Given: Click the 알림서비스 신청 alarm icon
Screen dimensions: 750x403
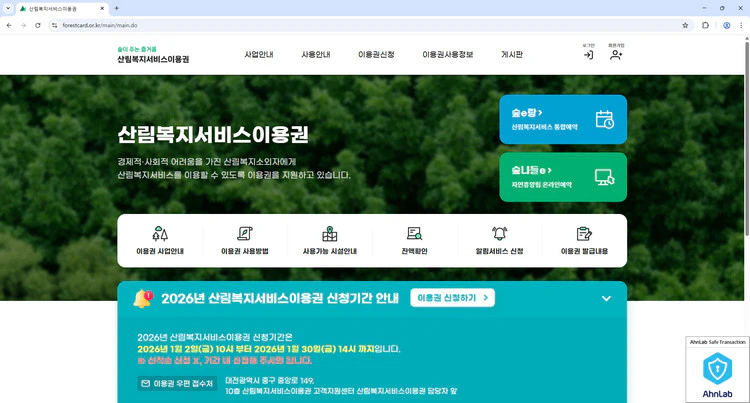Looking at the screenshot, I should tap(500, 234).
